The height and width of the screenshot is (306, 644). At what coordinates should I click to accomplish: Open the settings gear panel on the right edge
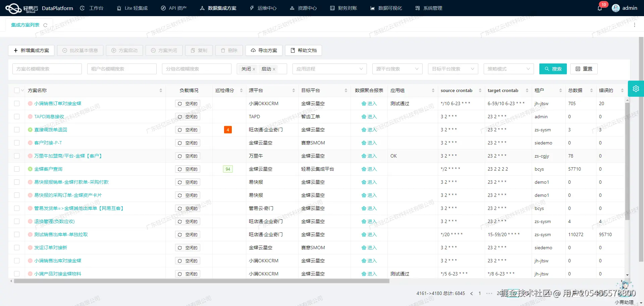click(636, 88)
